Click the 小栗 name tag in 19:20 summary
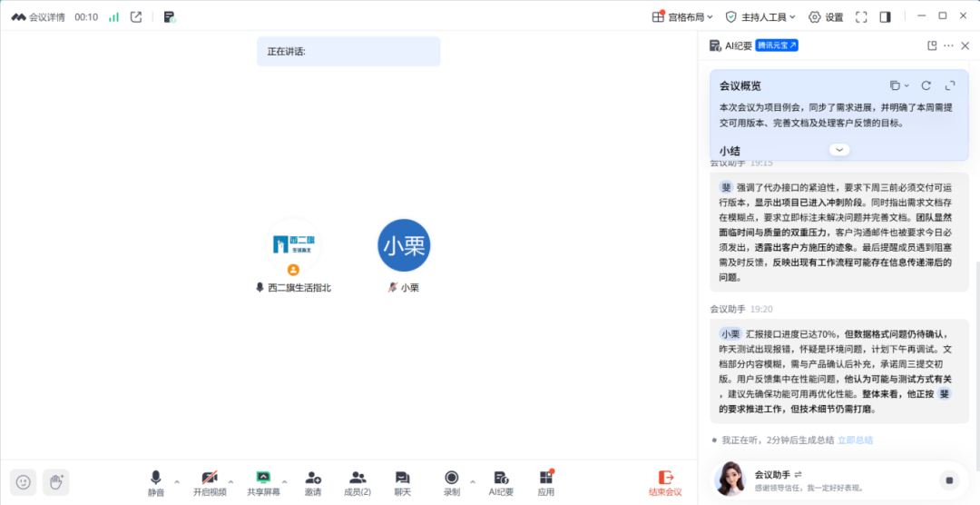Screen dimensions: 980x505 tap(730, 334)
